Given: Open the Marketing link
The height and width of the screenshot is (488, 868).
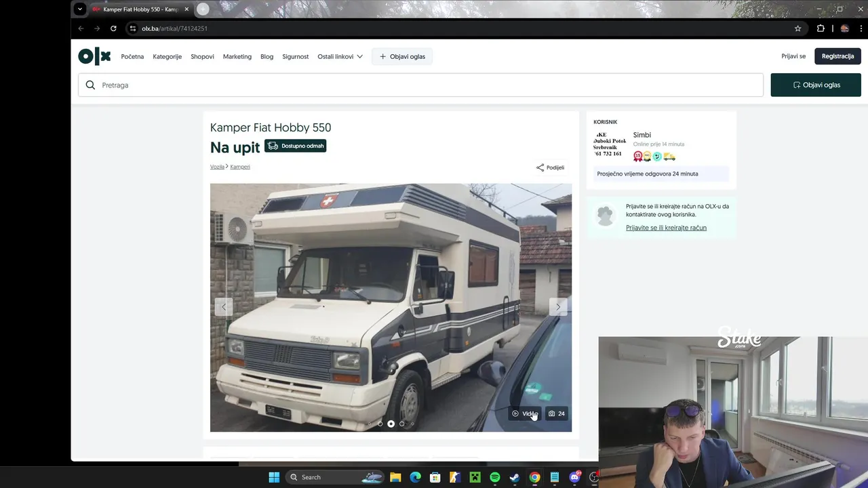Looking at the screenshot, I should pyautogui.click(x=237, y=56).
